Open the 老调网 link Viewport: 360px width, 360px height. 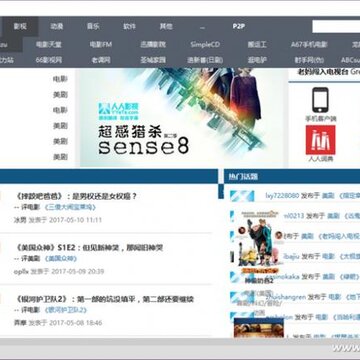tap(101, 60)
